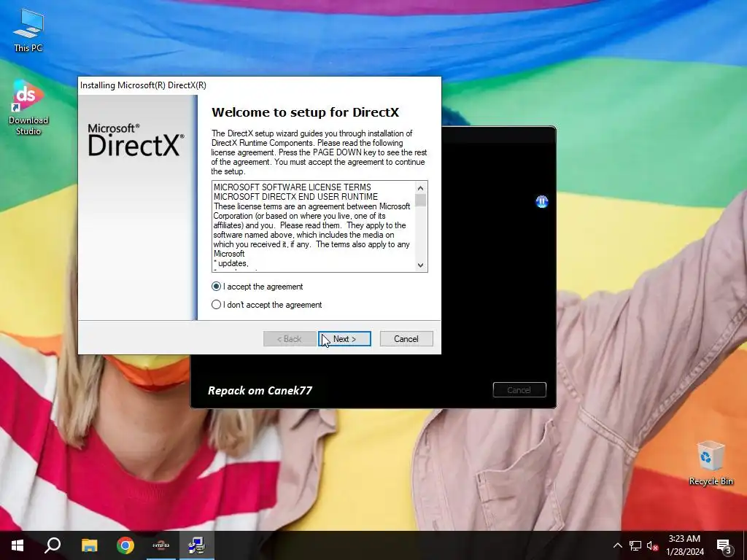This screenshot has height=560, width=747.
Task: Click the Next button in DirectX setup
Action: coord(344,338)
